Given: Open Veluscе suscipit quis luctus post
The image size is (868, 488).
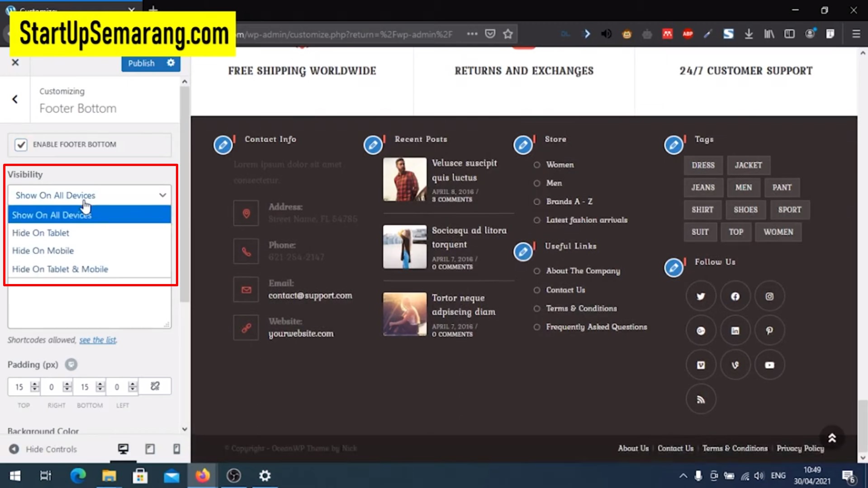Looking at the screenshot, I should (464, 170).
